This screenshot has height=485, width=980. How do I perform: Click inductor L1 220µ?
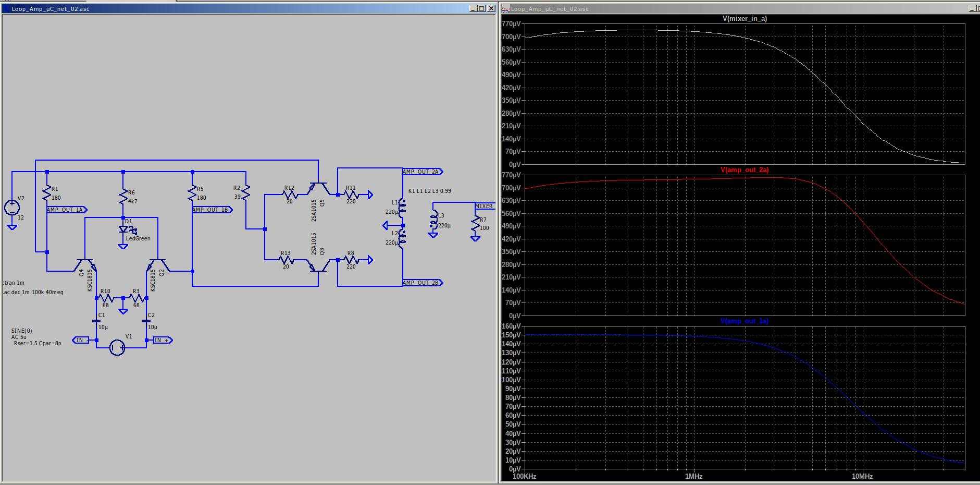click(402, 208)
